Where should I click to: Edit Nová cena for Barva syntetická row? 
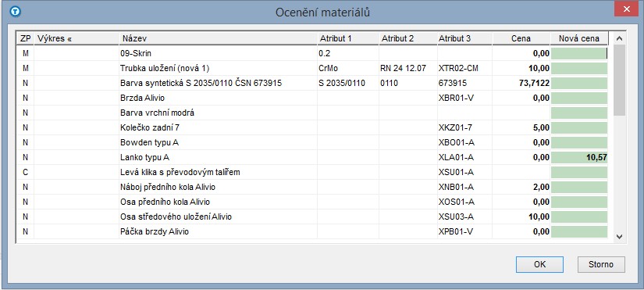coord(579,83)
